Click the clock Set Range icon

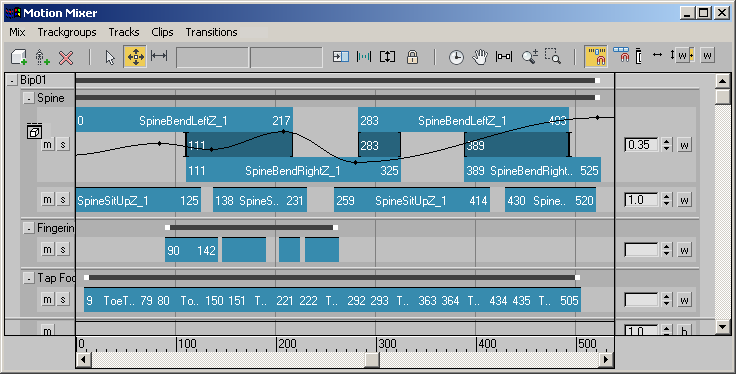coord(456,57)
